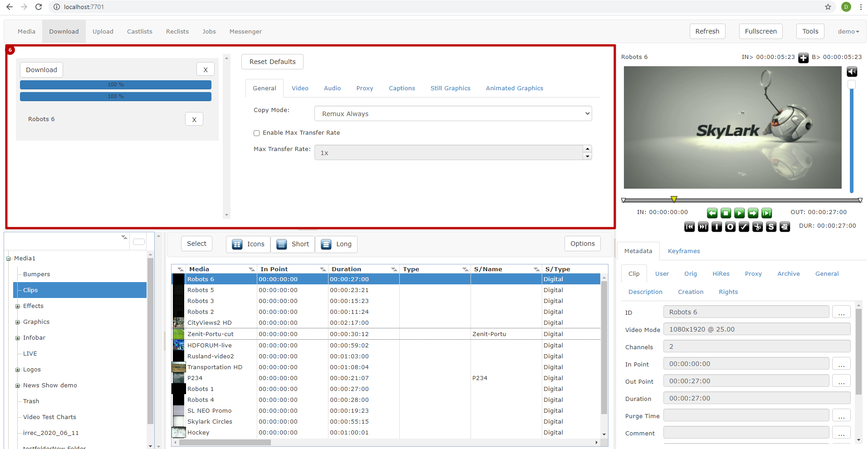
Task: Click the Fullscreen button
Action: pyautogui.click(x=761, y=31)
